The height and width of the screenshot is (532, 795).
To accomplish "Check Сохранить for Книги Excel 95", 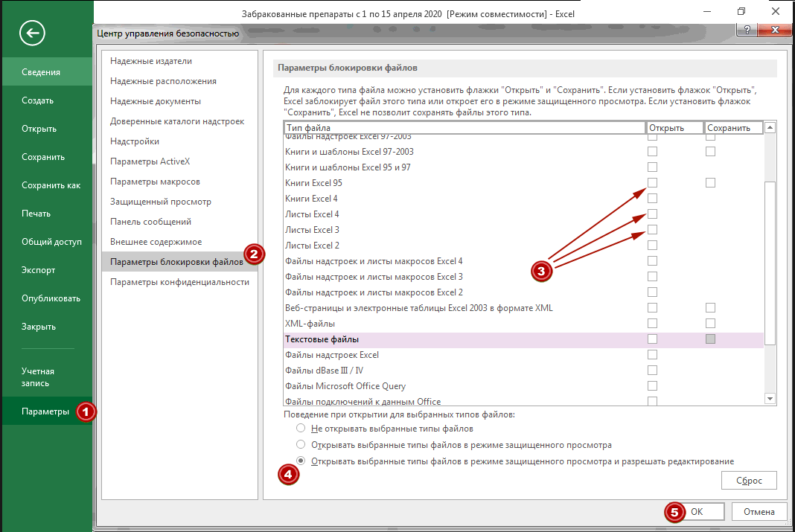I will pos(710,182).
